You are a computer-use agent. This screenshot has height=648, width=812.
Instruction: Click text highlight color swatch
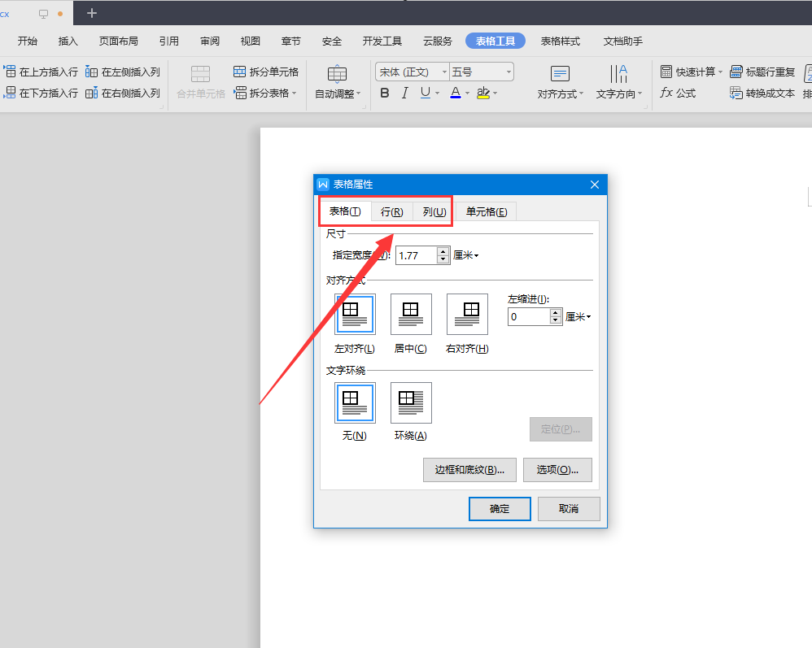pos(483,94)
